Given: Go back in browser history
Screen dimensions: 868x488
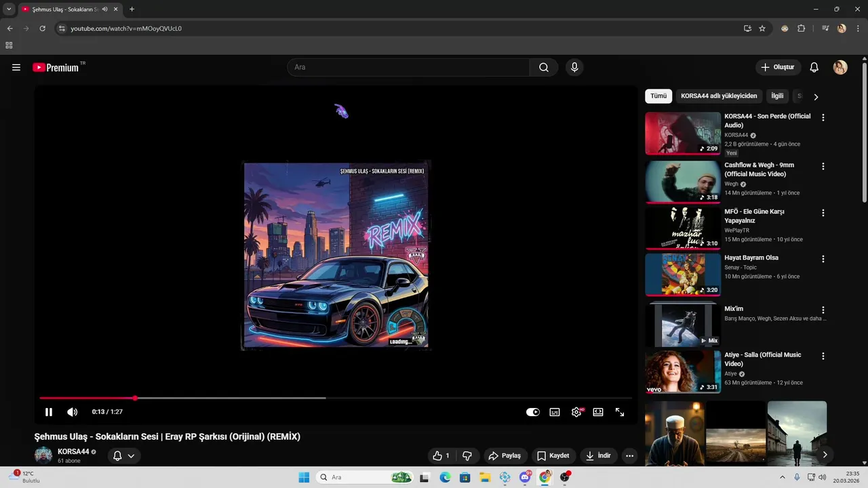Looking at the screenshot, I should [9, 28].
